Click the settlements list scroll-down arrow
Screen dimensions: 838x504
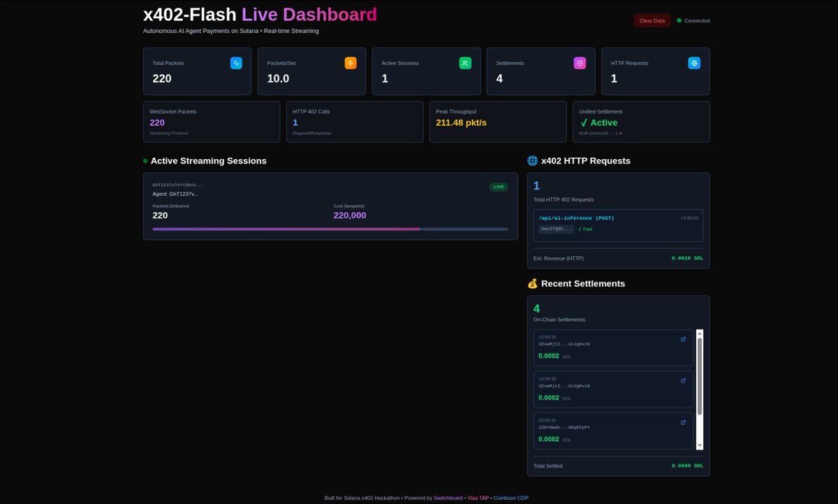point(700,445)
